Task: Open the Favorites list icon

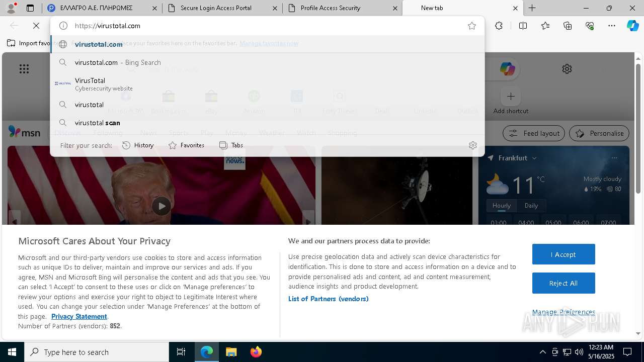Action: (x=545, y=26)
